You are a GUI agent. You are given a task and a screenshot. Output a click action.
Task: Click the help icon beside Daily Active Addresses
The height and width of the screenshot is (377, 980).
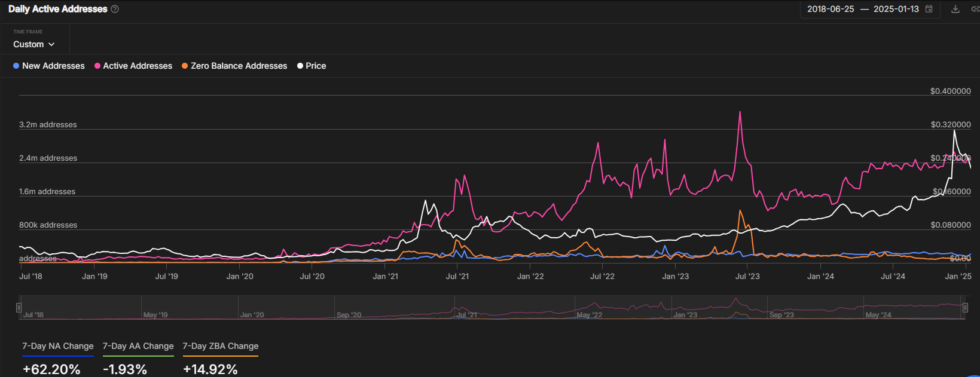(115, 9)
